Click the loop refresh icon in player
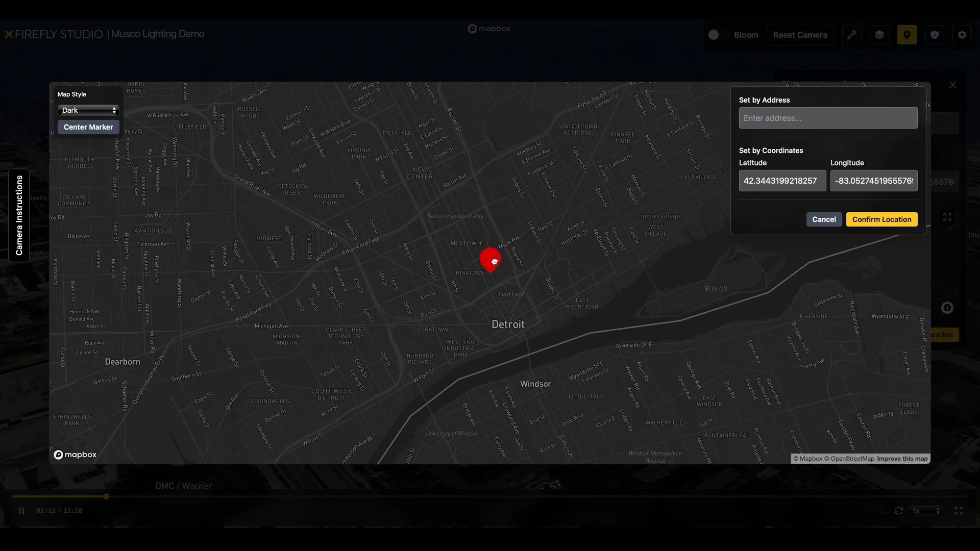The image size is (980, 551). coord(899,511)
